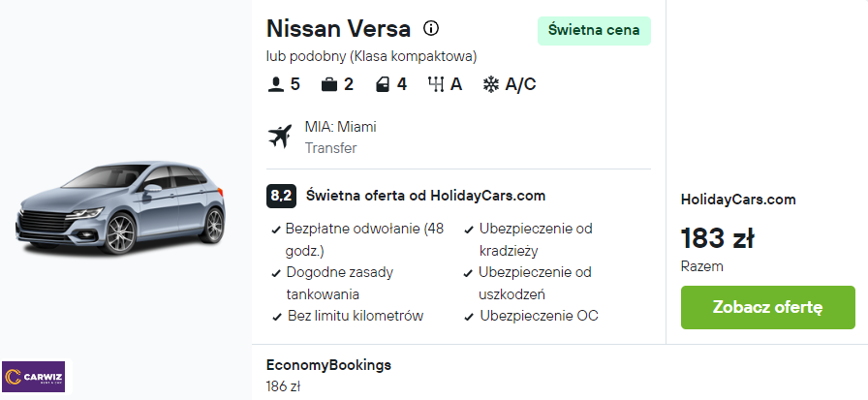The width and height of the screenshot is (868, 400).
Task: Click the car door icon showing 4
Action: point(383,84)
